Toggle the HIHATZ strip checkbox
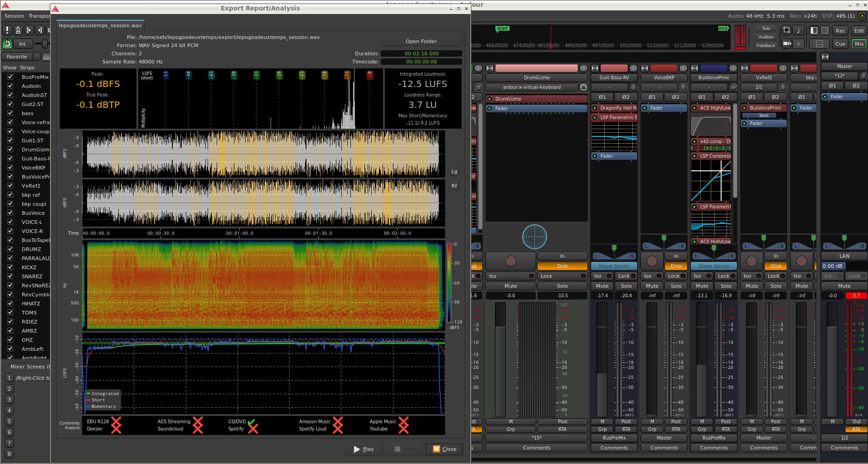 click(x=10, y=304)
